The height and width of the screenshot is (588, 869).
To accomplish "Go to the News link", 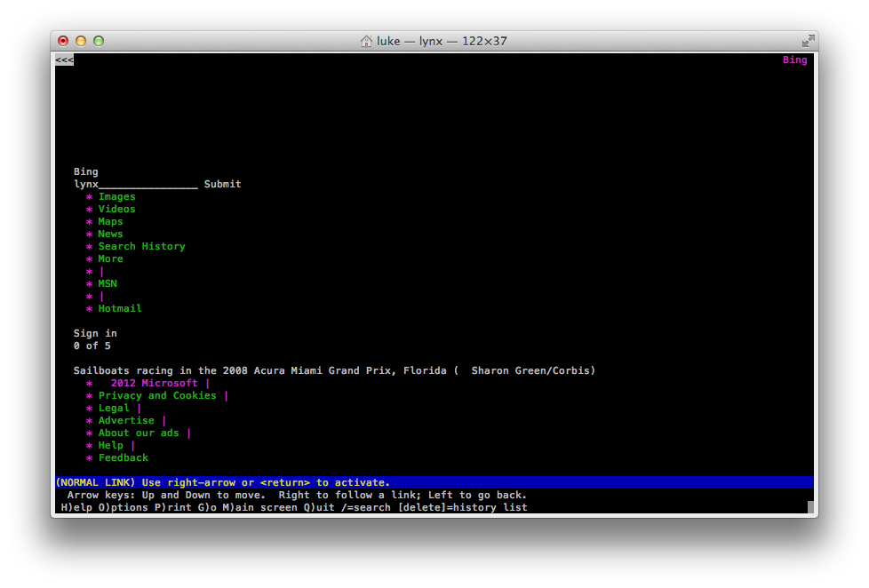I will coord(110,234).
